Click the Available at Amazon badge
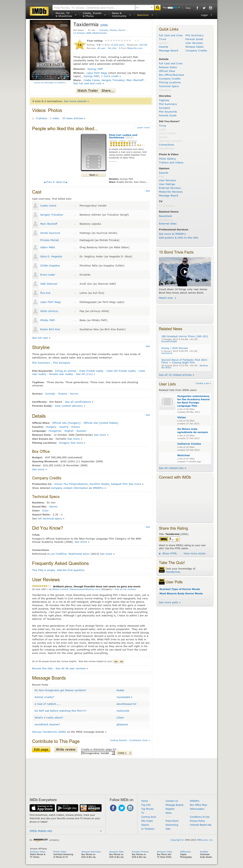This screenshot has height=868, width=243. [x=91, y=808]
